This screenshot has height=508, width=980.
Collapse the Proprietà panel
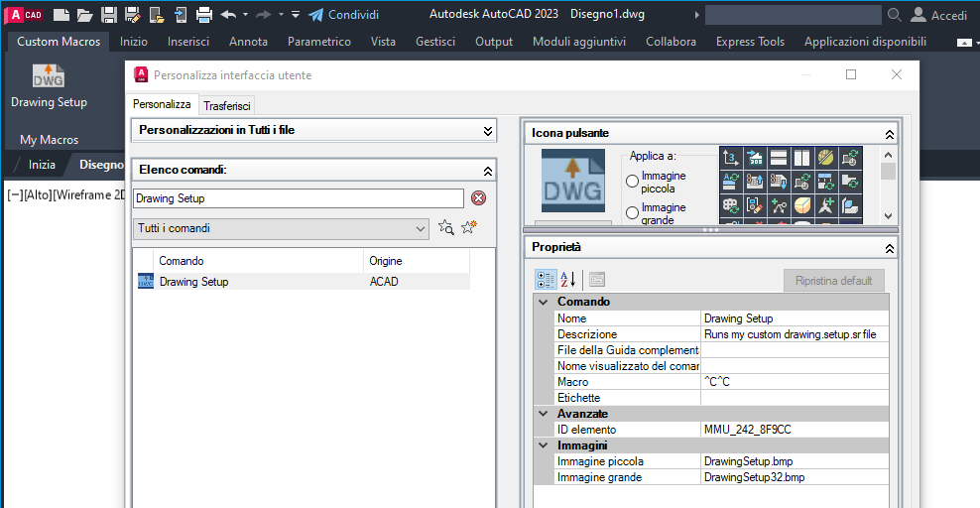click(x=890, y=248)
